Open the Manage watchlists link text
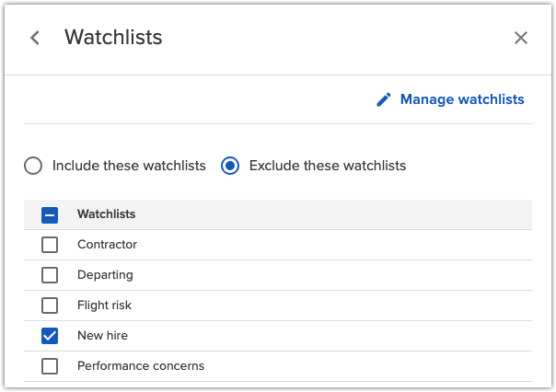The image size is (556, 392). click(462, 99)
